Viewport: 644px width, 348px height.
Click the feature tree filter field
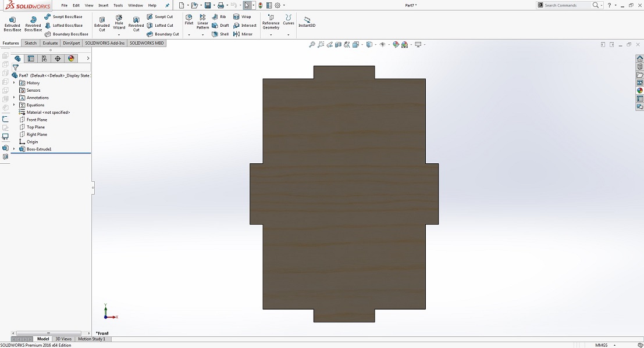[x=51, y=67]
